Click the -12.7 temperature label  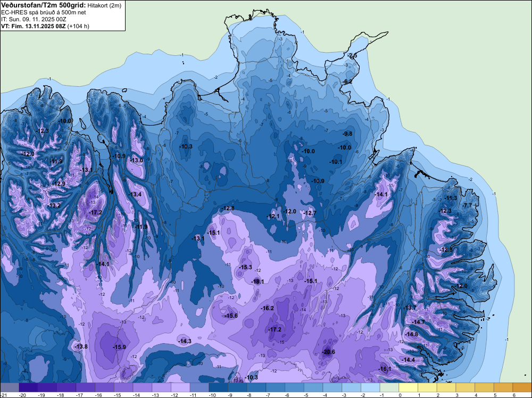coord(310,213)
